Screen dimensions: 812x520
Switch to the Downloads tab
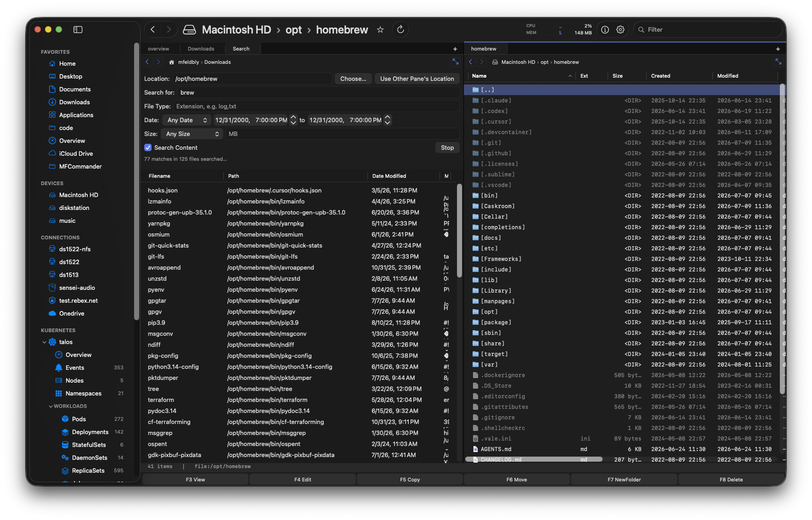(201, 49)
